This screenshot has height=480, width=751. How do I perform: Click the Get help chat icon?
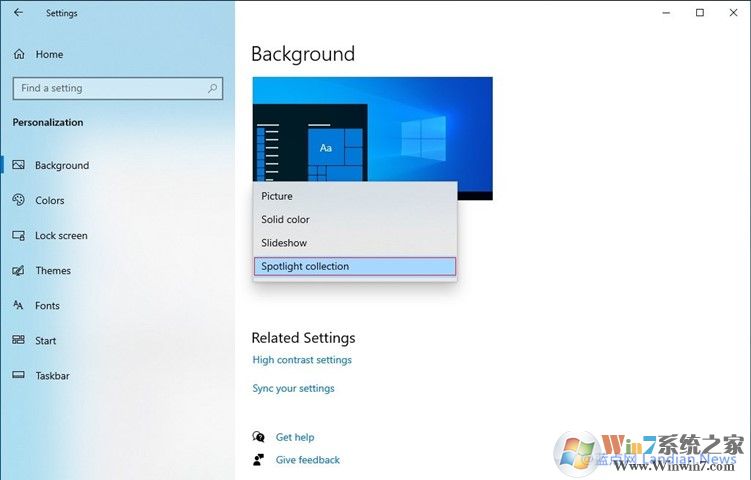259,437
